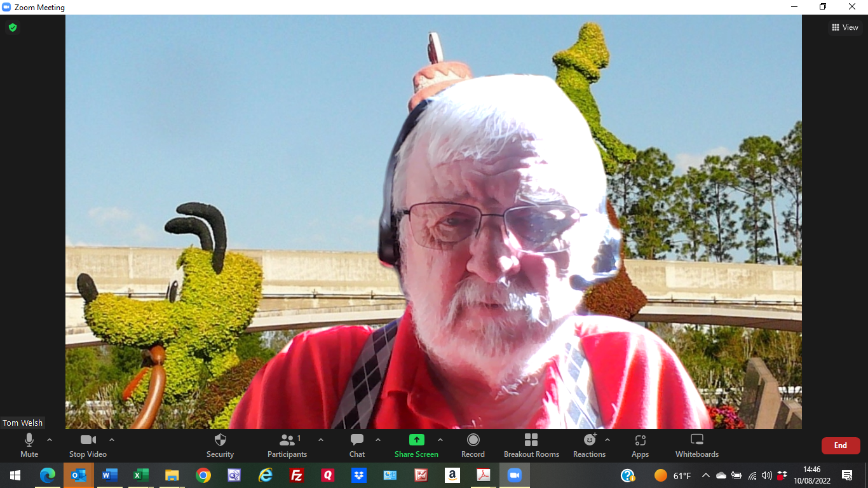Expand arrow next to Participants

tap(320, 440)
